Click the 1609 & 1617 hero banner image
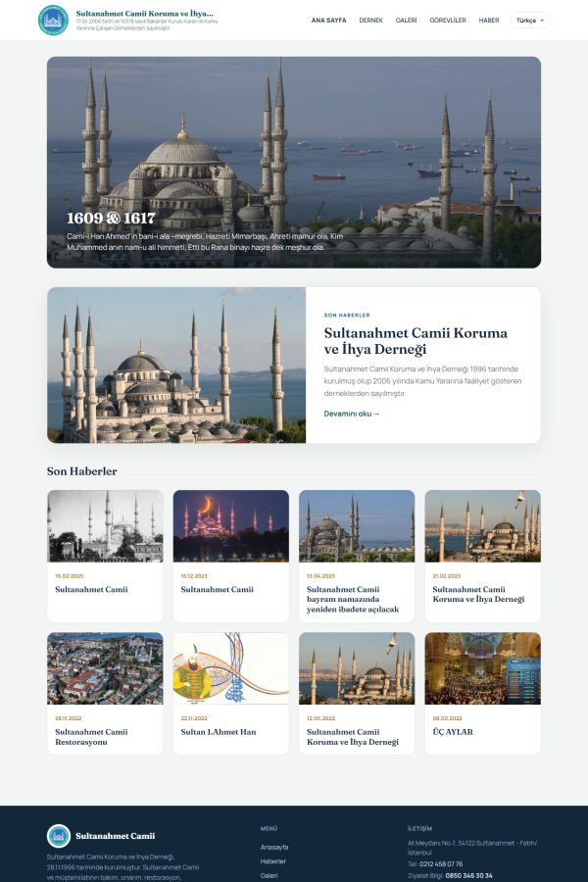The image size is (588, 882). (294, 162)
